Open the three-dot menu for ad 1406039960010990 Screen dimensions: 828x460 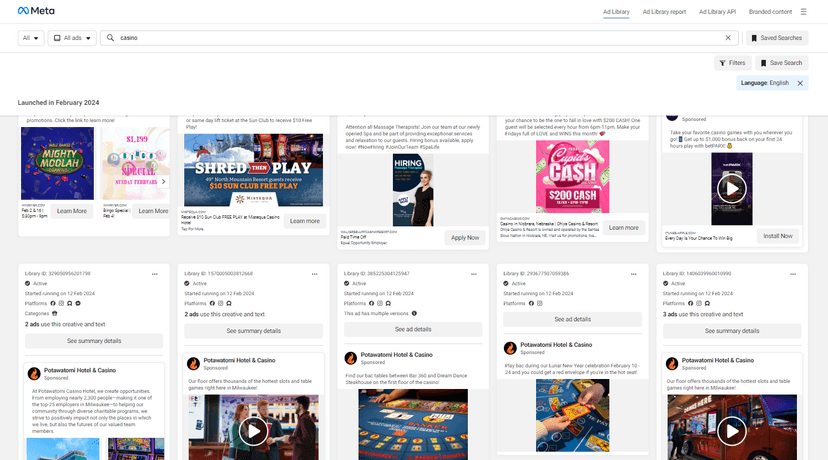pos(793,274)
